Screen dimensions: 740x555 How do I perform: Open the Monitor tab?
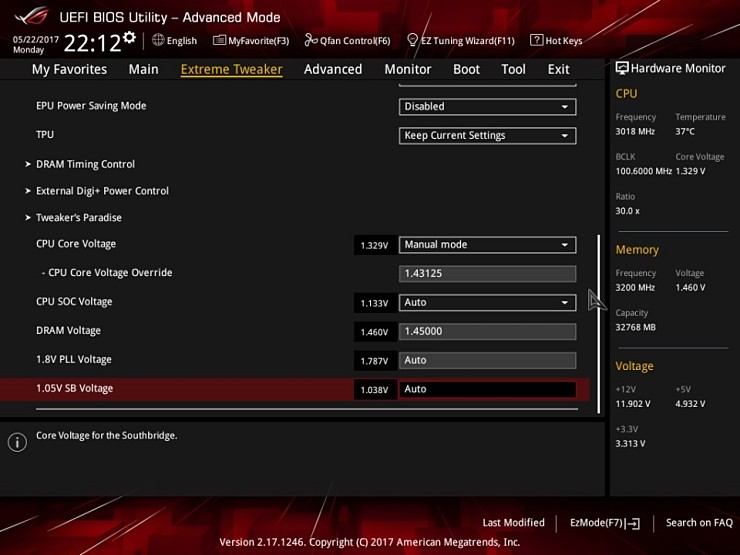point(408,69)
